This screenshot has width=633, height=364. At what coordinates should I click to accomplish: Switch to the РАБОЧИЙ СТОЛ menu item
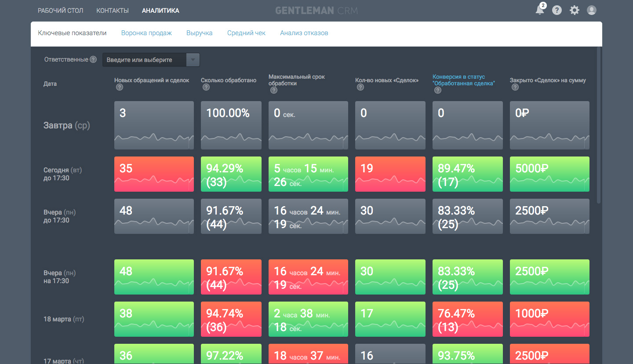pos(61,10)
